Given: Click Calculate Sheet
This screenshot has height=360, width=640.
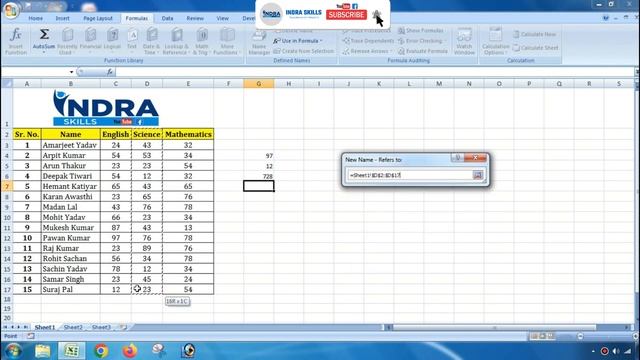Looking at the screenshot, I should (x=536, y=48).
